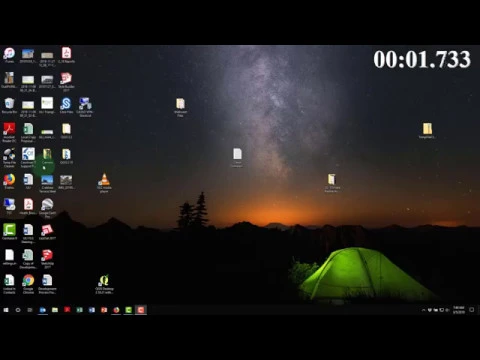The width and height of the screenshot is (480, 360).
Task: Open Acrobat Reader from taskbar
Action: (x=67, y=310)
